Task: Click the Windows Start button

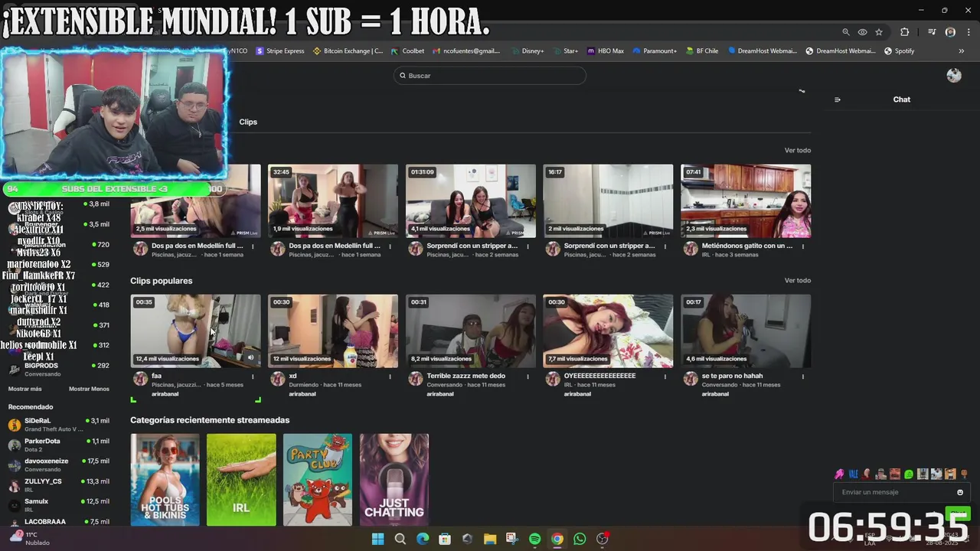Action: click(377, 539)
